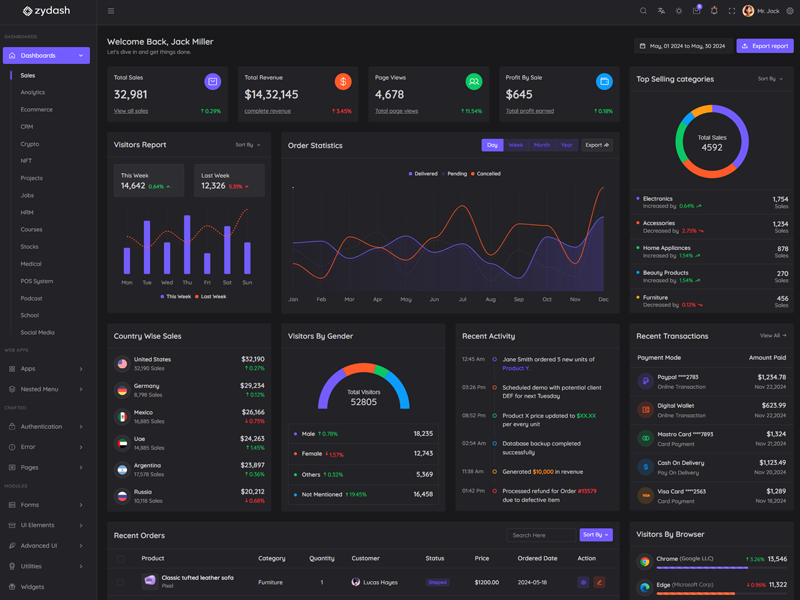Tick the checkbox for Classic tufted leather sofa

(121, 582)
